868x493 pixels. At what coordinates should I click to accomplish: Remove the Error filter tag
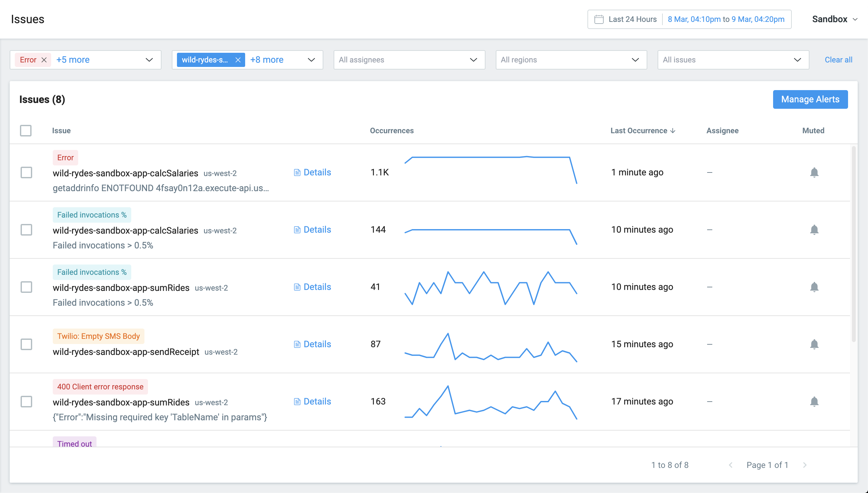[x=44, y=60]
